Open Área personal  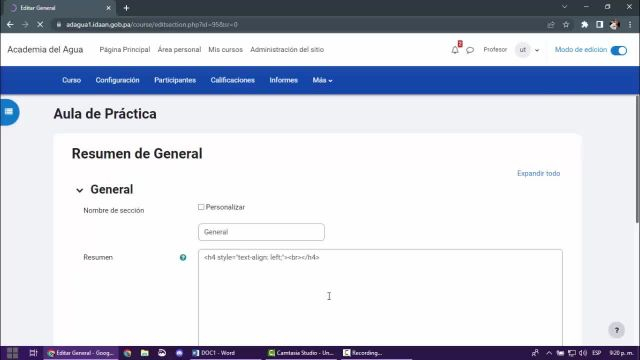179,49
